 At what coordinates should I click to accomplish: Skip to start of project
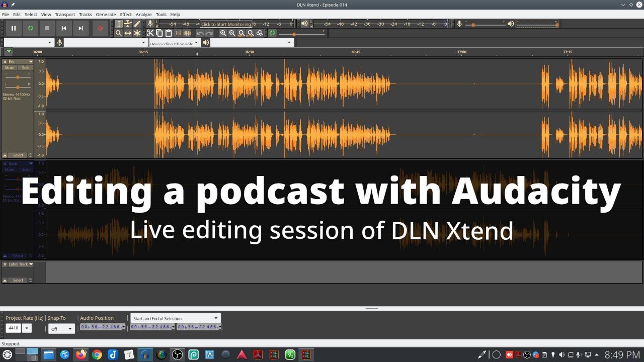(x=64, y=29)
